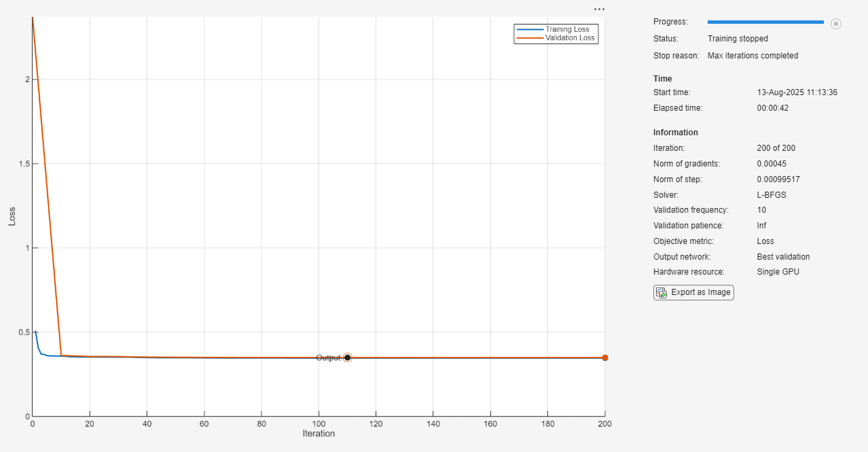Click the blue Training Loss legend line
The width and height of the screenshot is (868, 452).
[530, 29]
